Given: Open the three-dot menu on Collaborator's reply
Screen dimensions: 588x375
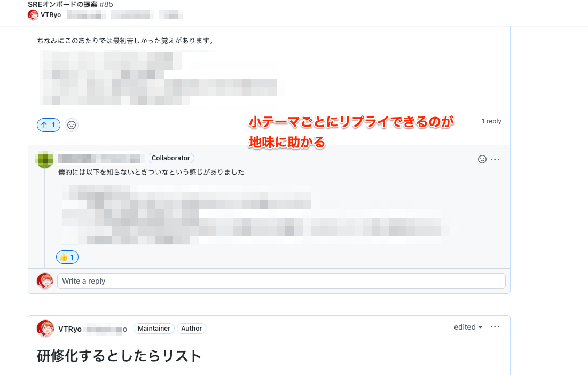Looking at the screenshot, I should (x=495, y=159).
